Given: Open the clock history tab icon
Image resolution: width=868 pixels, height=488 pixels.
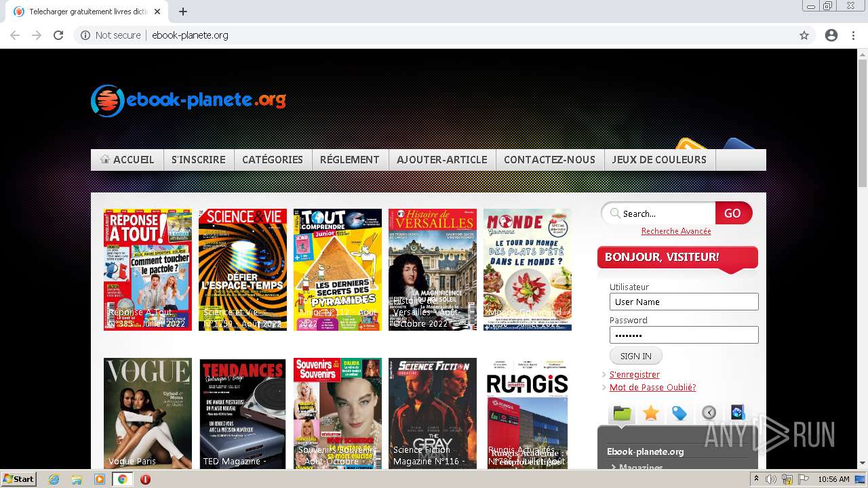Looking at the screenshot, I should (x=709, y=413).
